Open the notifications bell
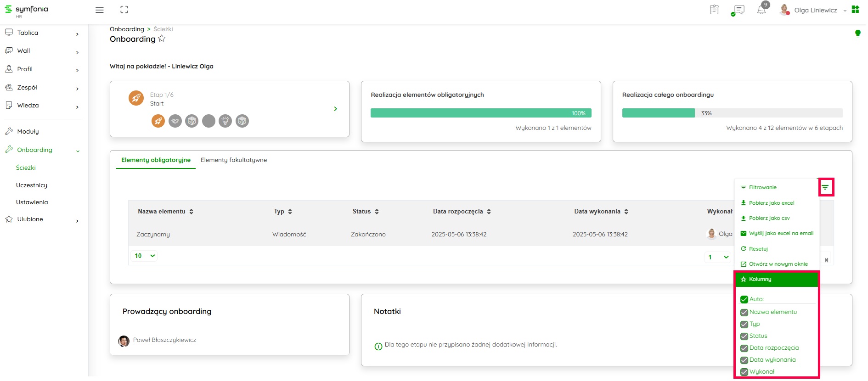Viewport: 868px width, 381px height. [761, 10]
